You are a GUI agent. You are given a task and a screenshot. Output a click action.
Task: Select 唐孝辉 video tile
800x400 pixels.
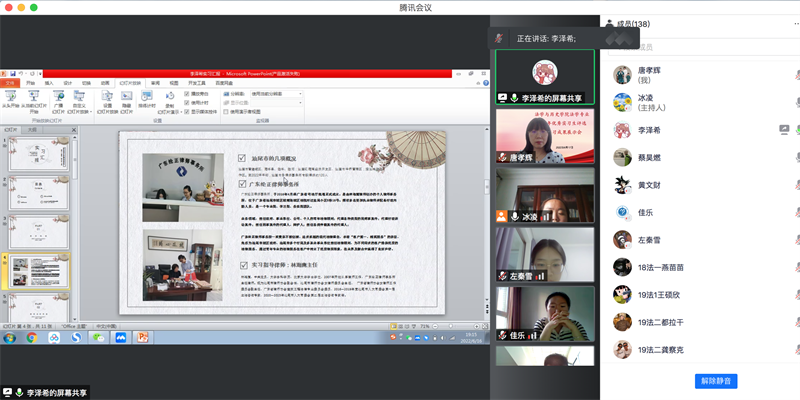click(545, 136)
